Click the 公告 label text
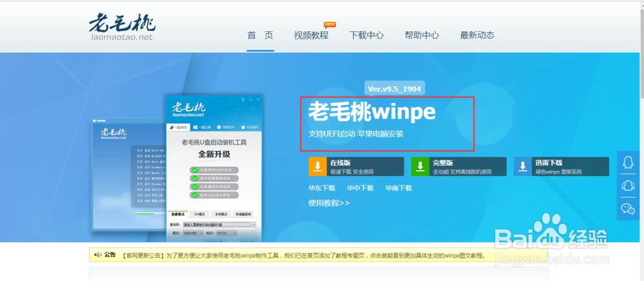 point(110,255)
